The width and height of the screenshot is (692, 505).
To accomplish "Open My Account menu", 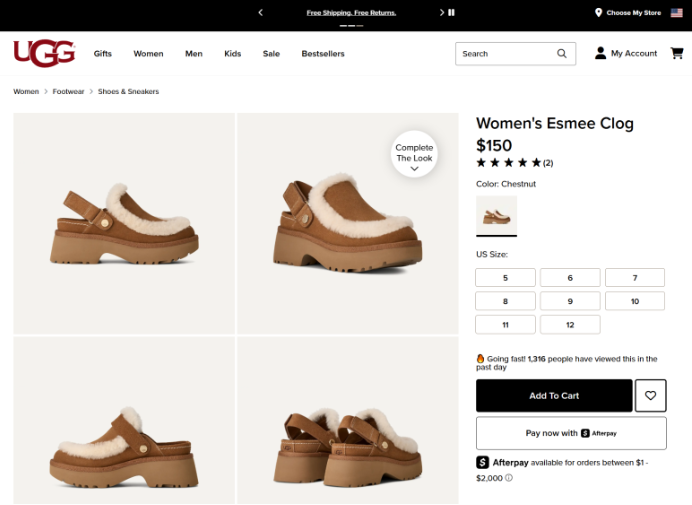I will [626, 53].
